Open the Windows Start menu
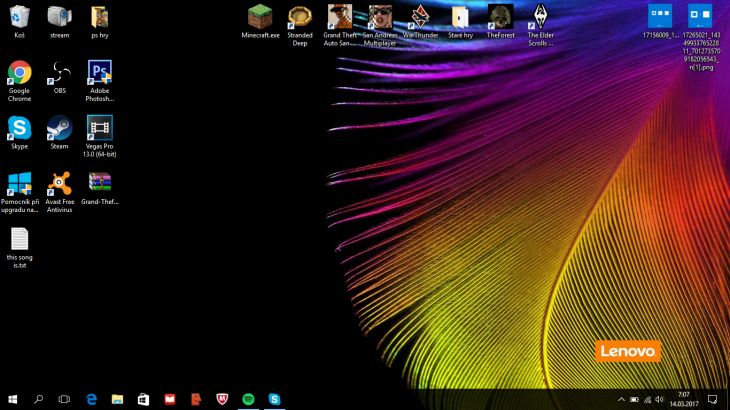 (x=13, y=399)
